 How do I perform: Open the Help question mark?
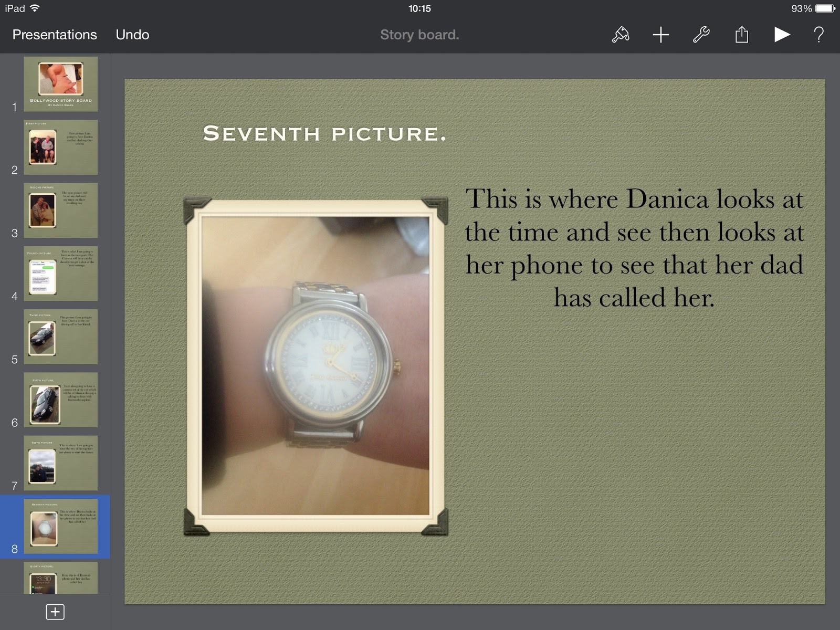(x=818, y=35)
